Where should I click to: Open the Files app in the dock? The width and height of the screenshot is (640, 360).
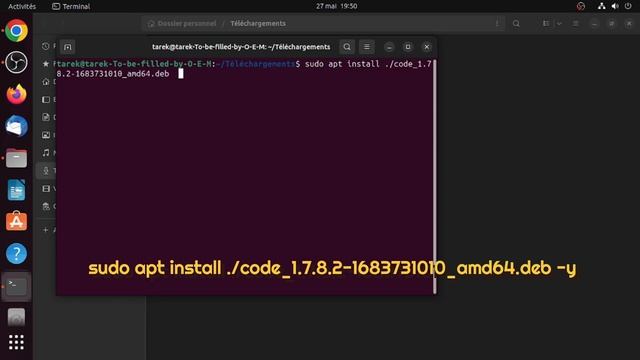[16, 158]
